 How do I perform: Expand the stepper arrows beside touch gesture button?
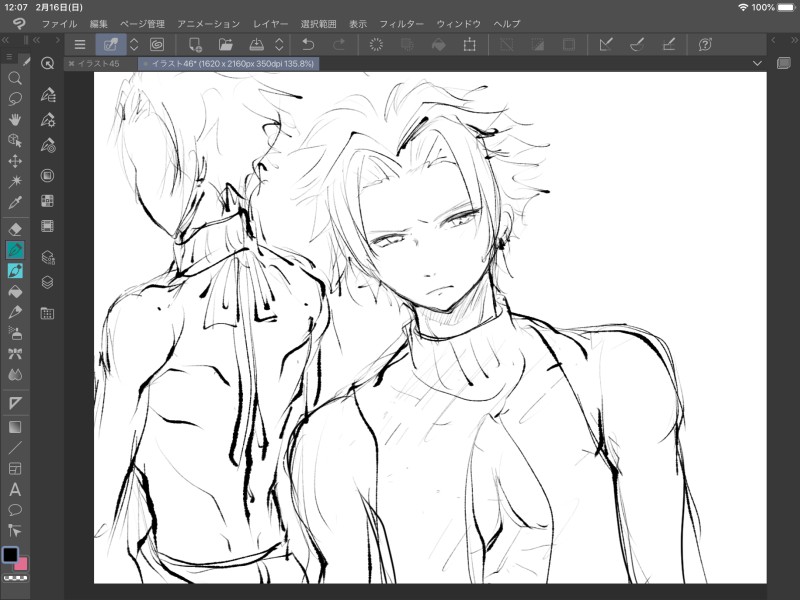pyautogui.click(x=134, y=44)
